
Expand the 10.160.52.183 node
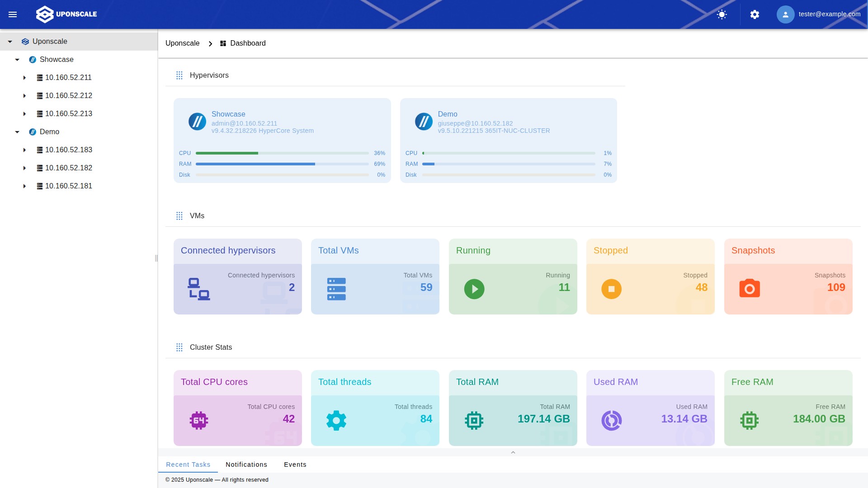click(24, 150)
